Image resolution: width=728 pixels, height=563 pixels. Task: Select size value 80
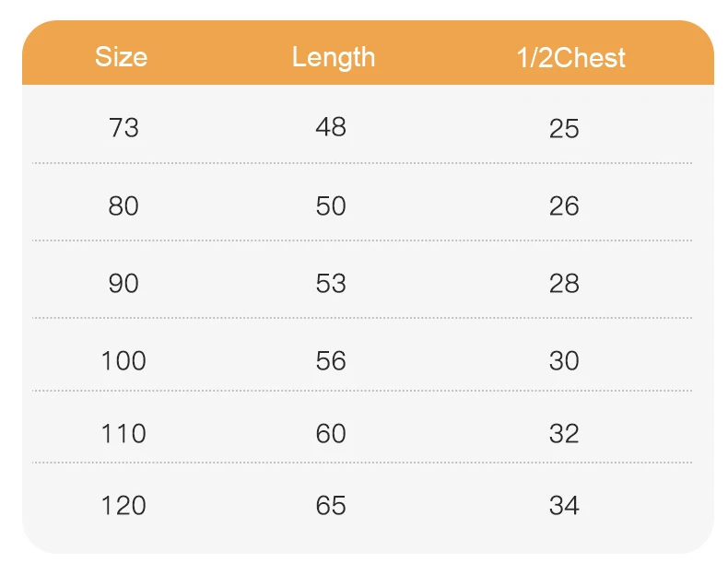click(123, 205)
